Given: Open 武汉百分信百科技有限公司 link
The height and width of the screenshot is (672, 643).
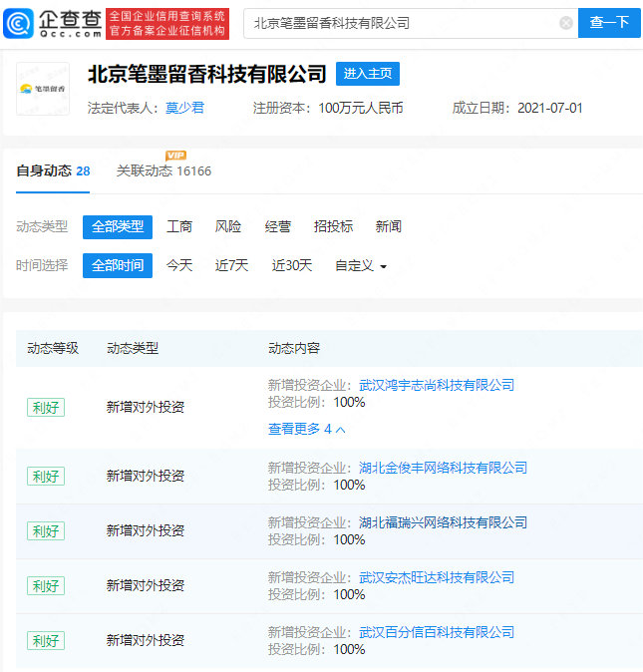Looking at the screenshot, I should [x=437, y=632].
